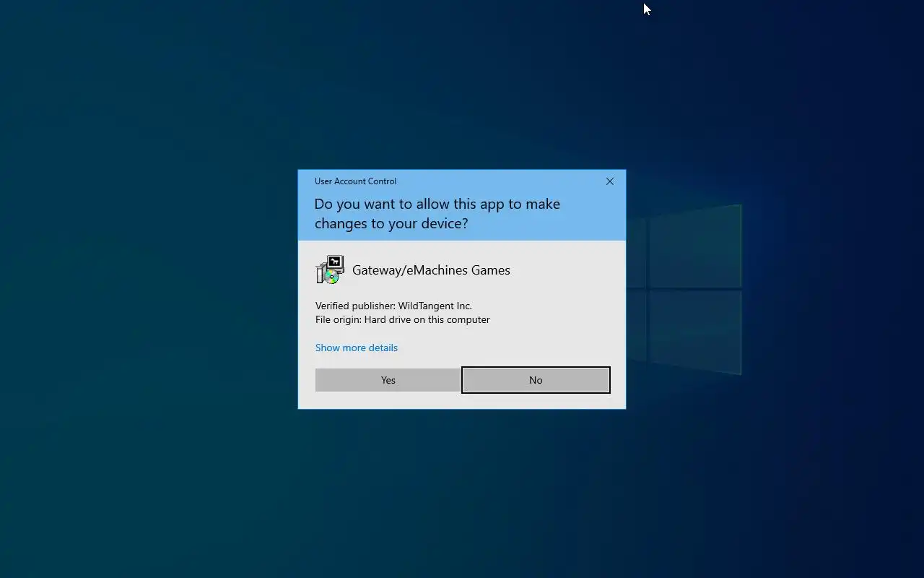924x578 pixels.
Task: Open the Show more details link
Action: click(357, 348)
